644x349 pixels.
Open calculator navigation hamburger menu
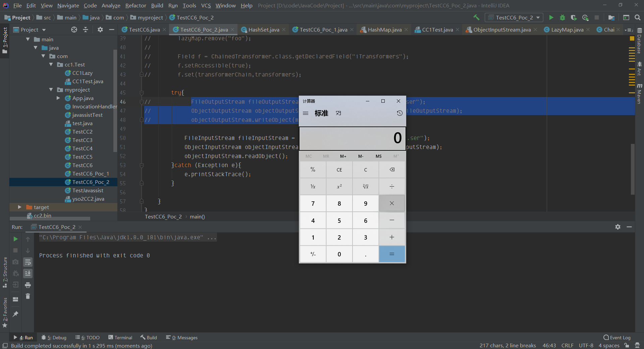[306, 113]
